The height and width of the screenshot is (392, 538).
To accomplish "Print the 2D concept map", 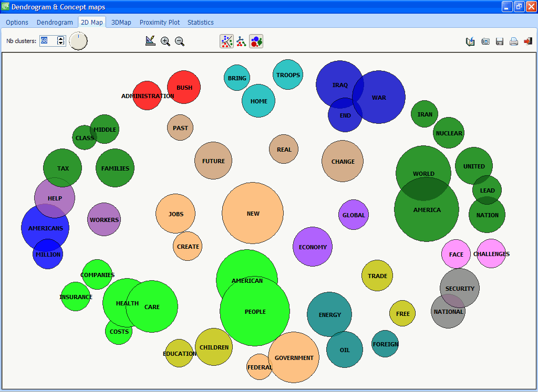I will point(514,41).
